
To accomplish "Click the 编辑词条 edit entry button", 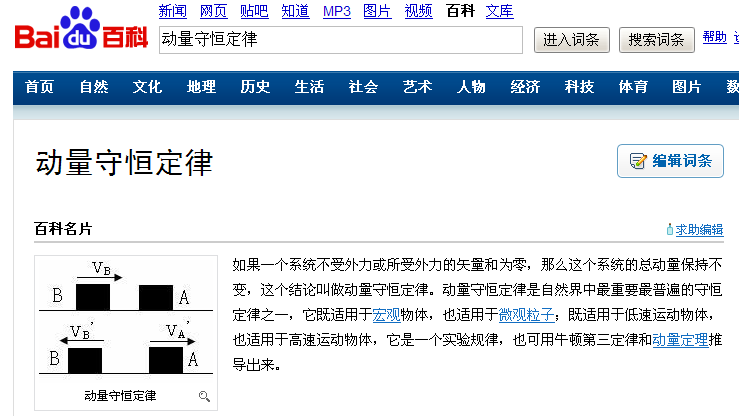I will [670, 161].
